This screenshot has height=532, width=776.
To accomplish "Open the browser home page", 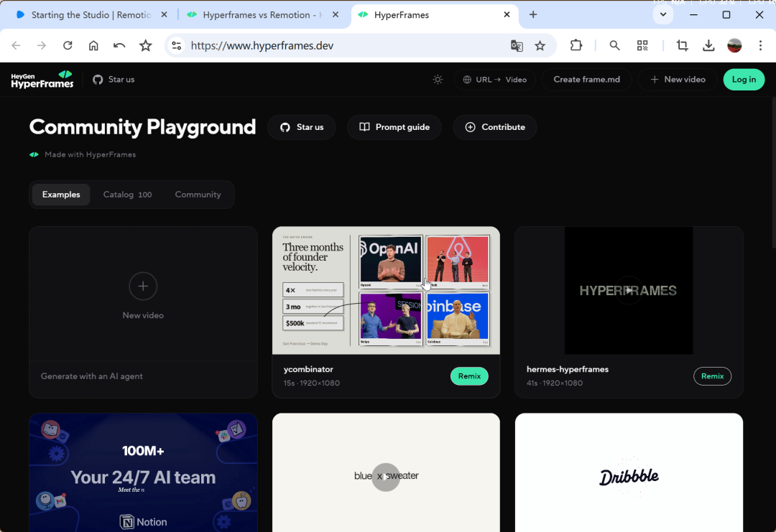I will click(93, 45).
